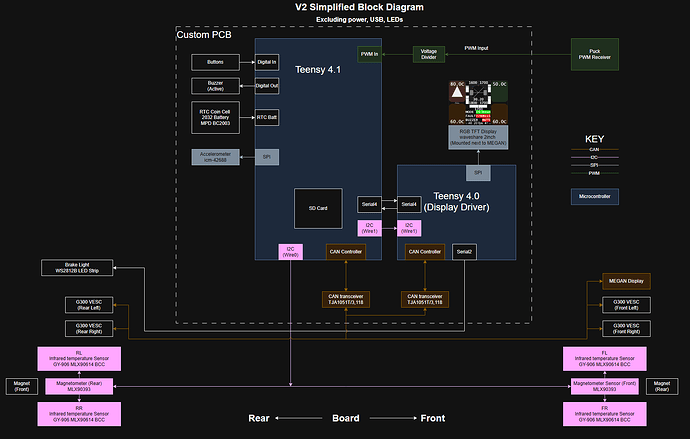Click the Puck PWM Receiver block
The image size is (690, 439).
pyautogui.click(x=599, y=54)
